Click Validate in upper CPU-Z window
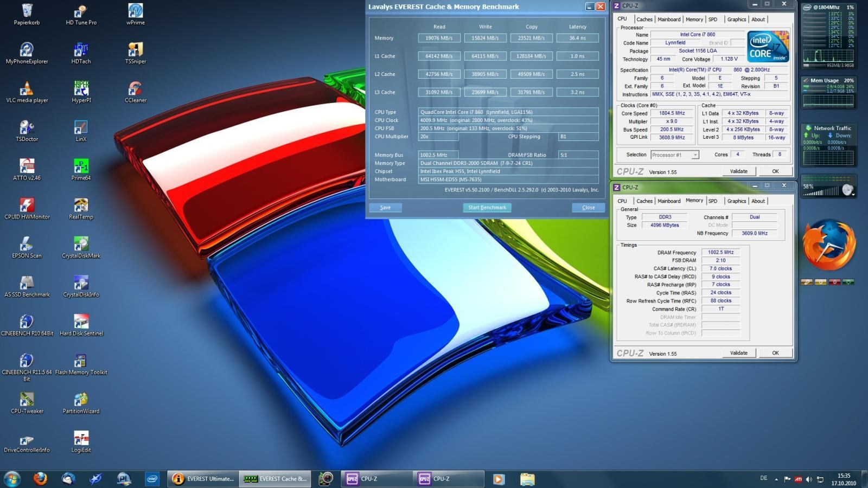This screenshot has height=488, width=868. point(738,171)
